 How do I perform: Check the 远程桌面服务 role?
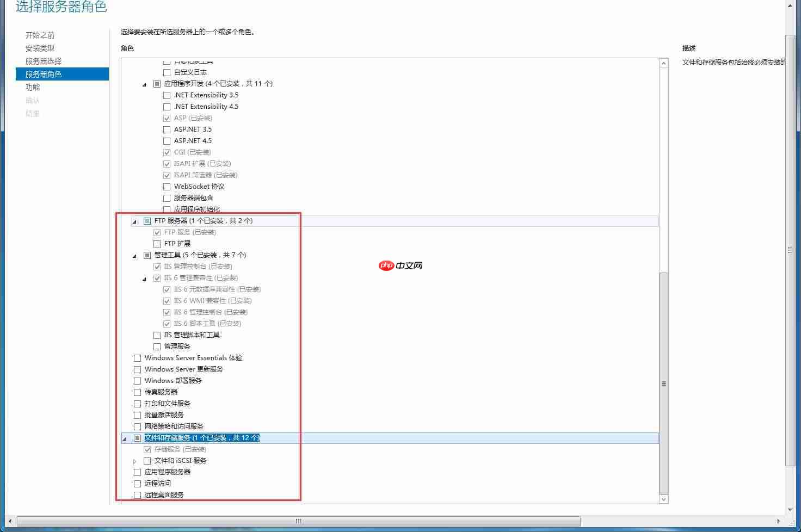pyautogui.click(x=137, y=495)
